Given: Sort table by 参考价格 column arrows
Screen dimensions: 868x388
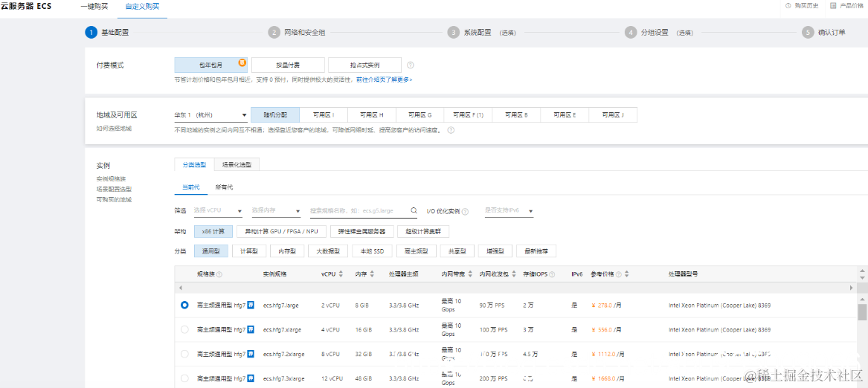Looking at the screenshot, I should (x=627, y=274).
